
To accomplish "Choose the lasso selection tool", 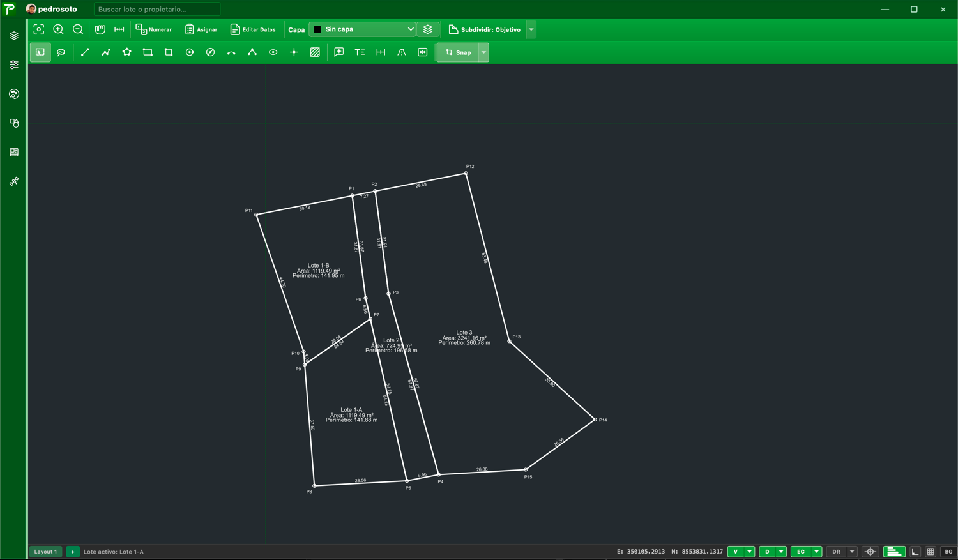I will click(x=61, y=52).
